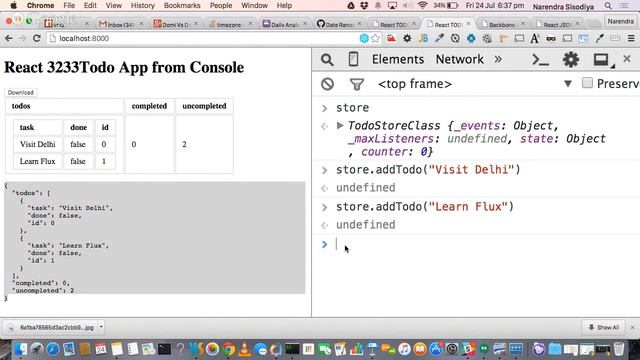This screenshot has height=360, width=640.
Task: Switch to the Network panel
Action: click(x=460, y=60)
